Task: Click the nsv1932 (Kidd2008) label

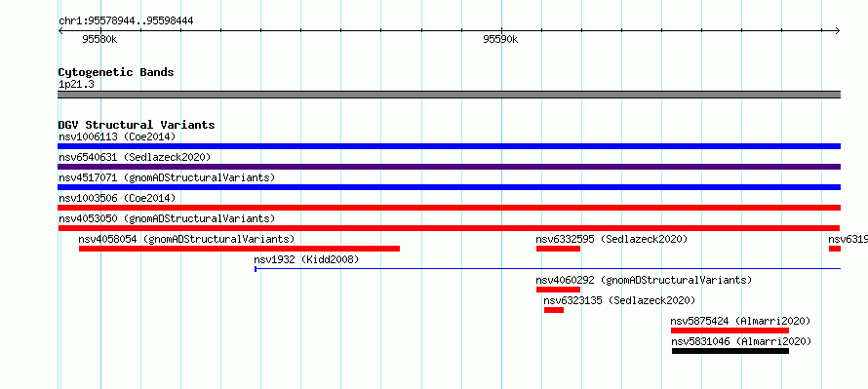Action: click(306, 259)
